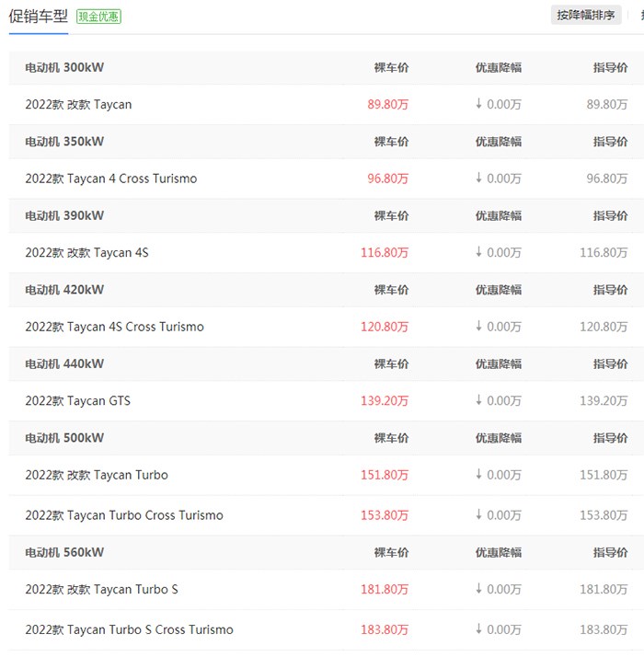Open 2022款 Taycan Turbo S Cross Turismo
Screen dimensions: 644x657
pyautogui.click(x=129, y=629)
